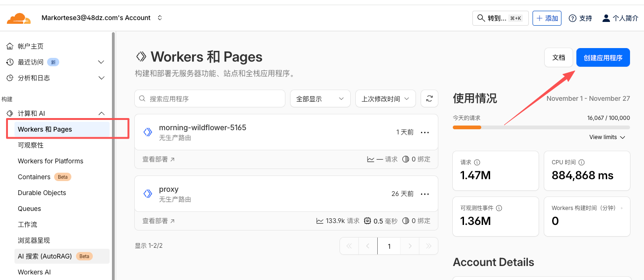Open the 个人简介 profile menu
The height and width of the screenshot is (280, 644).
620,18
